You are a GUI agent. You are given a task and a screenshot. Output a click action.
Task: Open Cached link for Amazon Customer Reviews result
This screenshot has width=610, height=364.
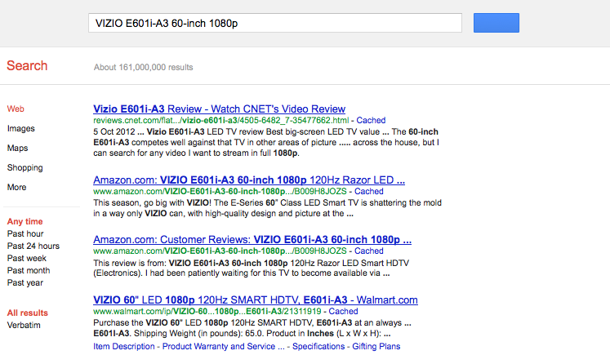pos(369,251)
